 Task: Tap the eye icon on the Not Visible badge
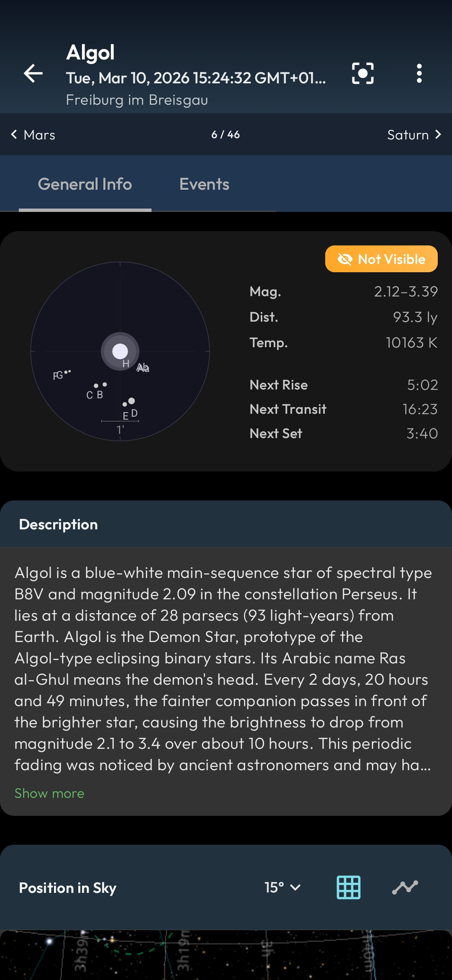tap(344, 259)
